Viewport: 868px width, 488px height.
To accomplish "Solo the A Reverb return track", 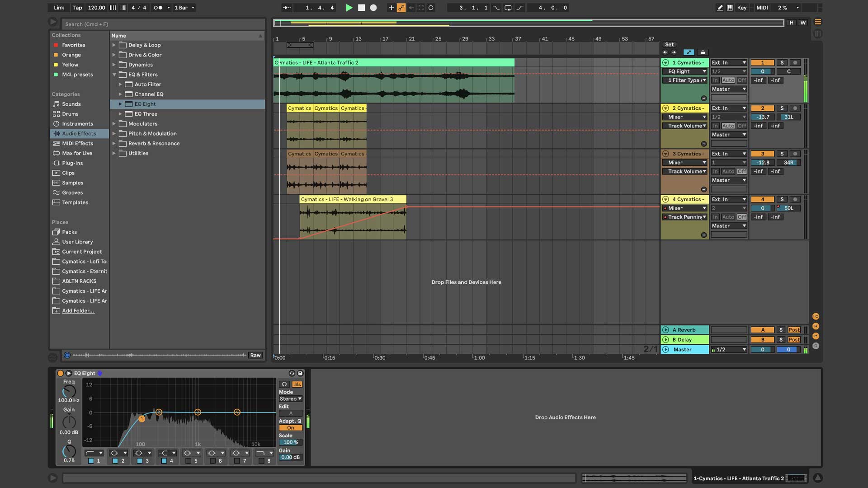I will 781,330.
